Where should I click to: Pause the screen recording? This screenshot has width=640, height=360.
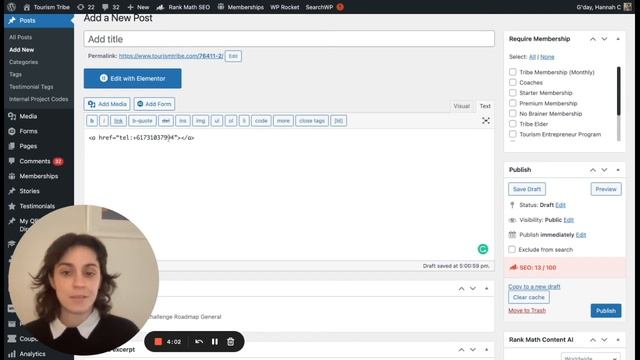[x=215, y=342]
